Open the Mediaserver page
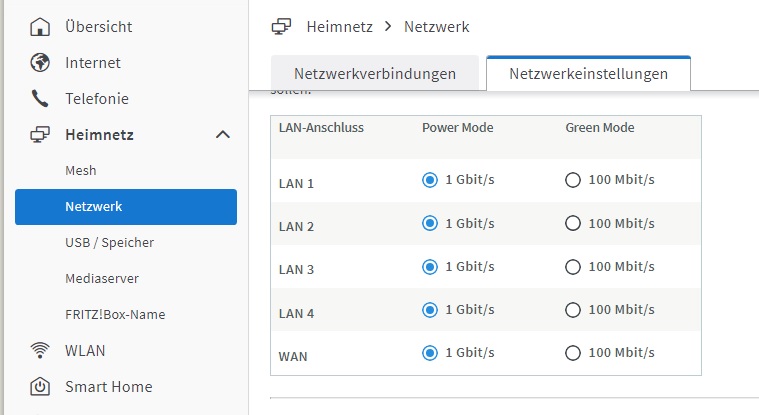This screenshot has width=759, height=415. tap(101, 279)
